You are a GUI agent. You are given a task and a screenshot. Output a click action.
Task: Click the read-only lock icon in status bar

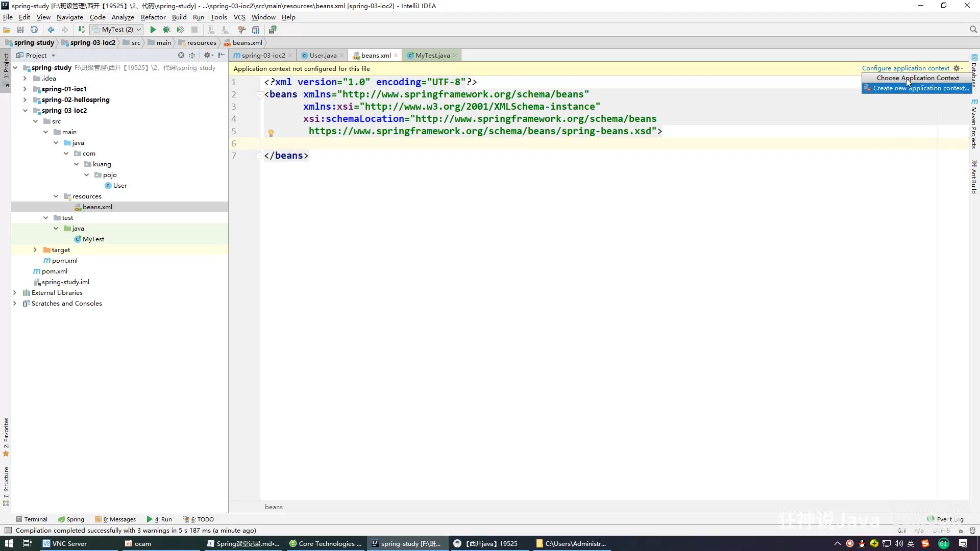961,531
